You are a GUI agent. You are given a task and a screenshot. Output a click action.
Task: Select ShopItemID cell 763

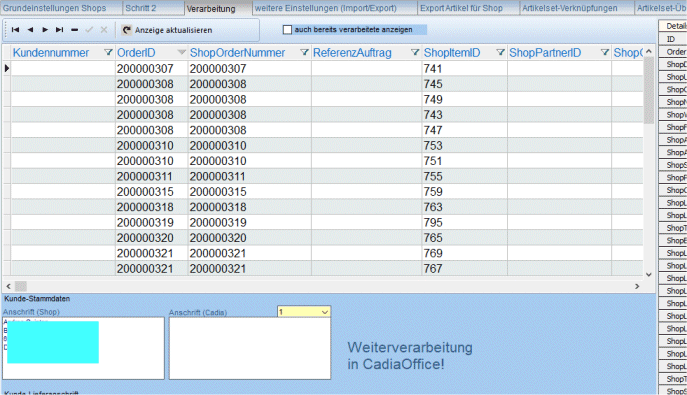[x=464, y=207]
